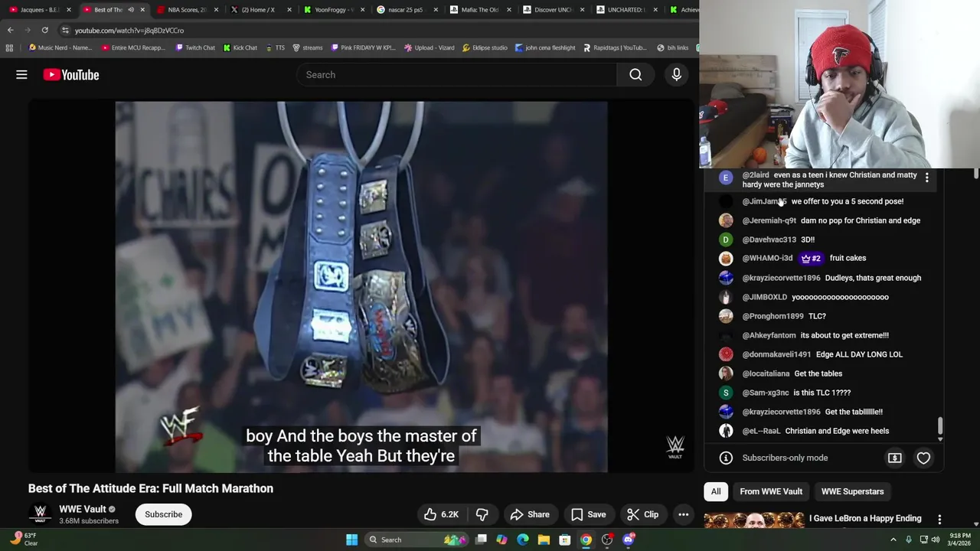Select the All chip
This screenshot has height=551, width=980.
click(716, 491)
